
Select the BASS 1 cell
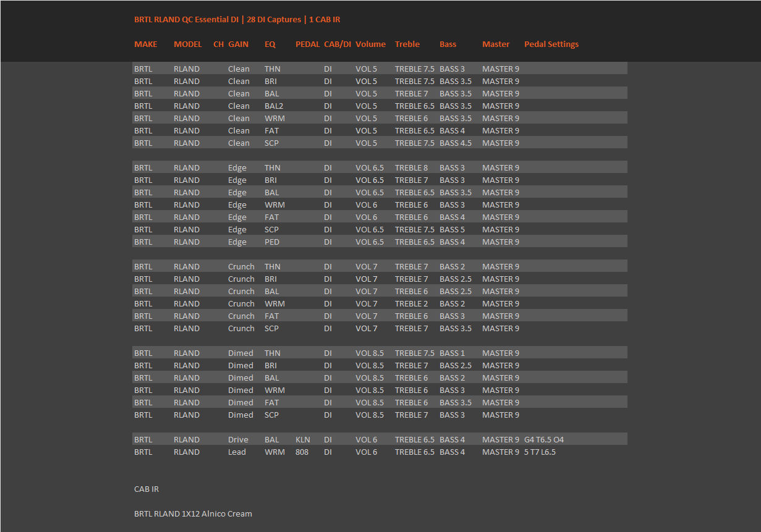[x=453, y=353]
